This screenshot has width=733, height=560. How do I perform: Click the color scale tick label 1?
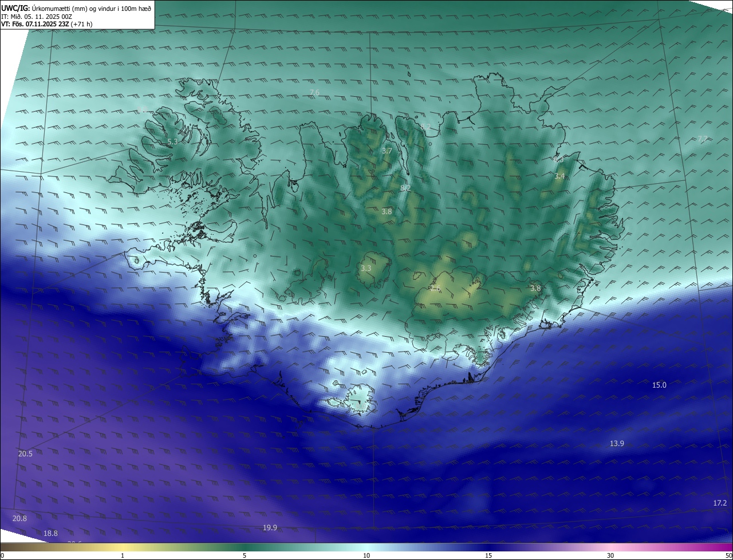pyautogui.click(x=123, y=555)
